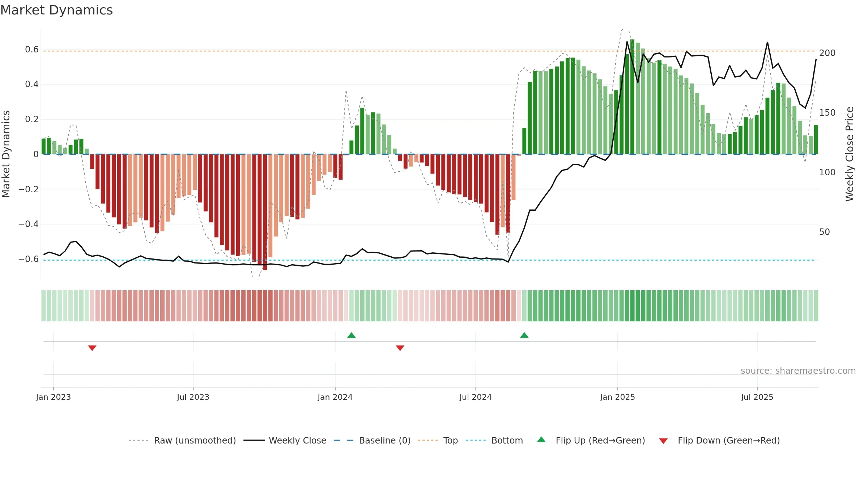Click the Weekly Close Price axis title
The image size is (868, 488).
point(850,154)
